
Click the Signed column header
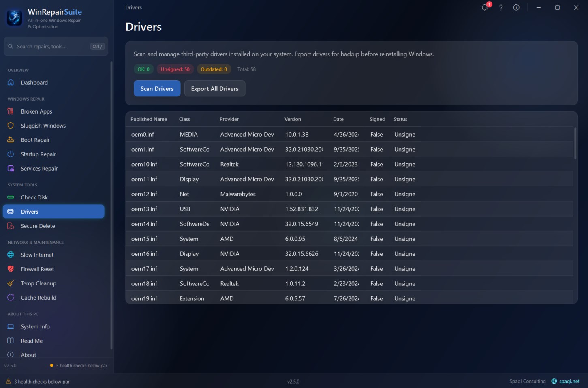click(x=377, y=119)
